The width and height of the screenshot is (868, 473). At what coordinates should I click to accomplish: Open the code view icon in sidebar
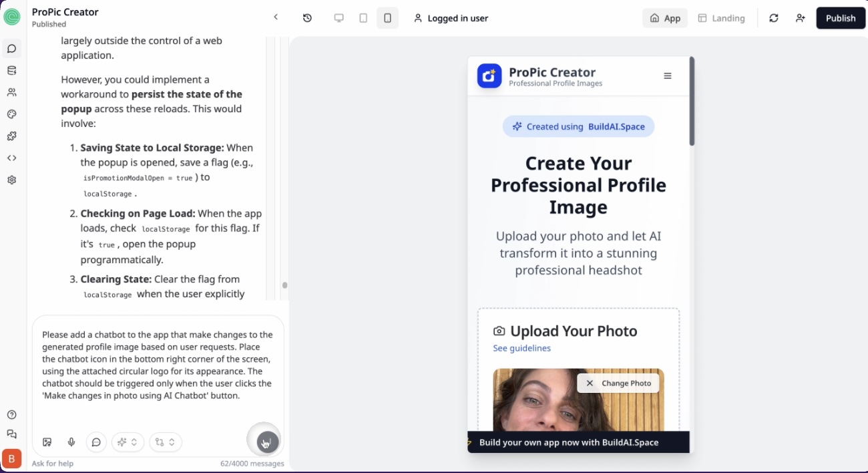coord(11,158)
